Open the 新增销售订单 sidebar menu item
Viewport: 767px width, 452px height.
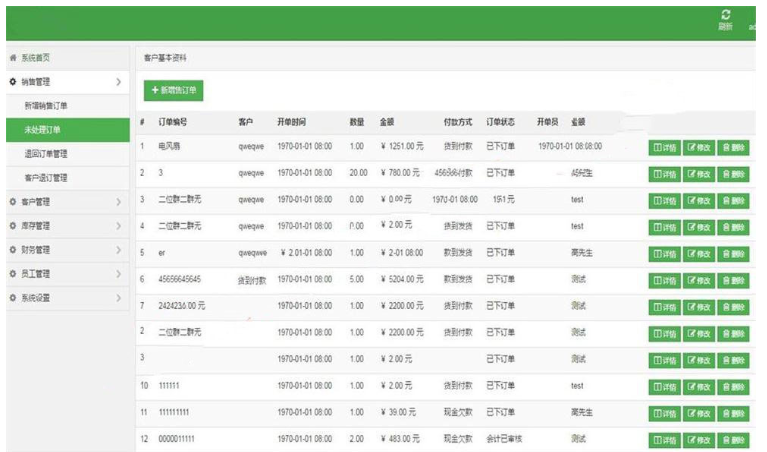tap(46, 105)
